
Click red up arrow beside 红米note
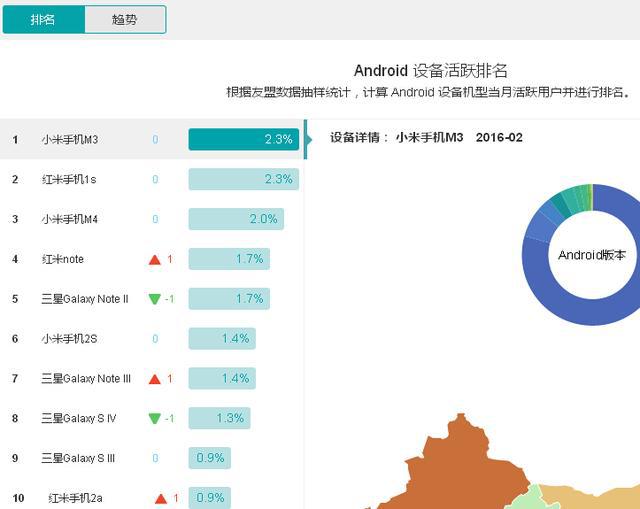(x=155, y=260)
